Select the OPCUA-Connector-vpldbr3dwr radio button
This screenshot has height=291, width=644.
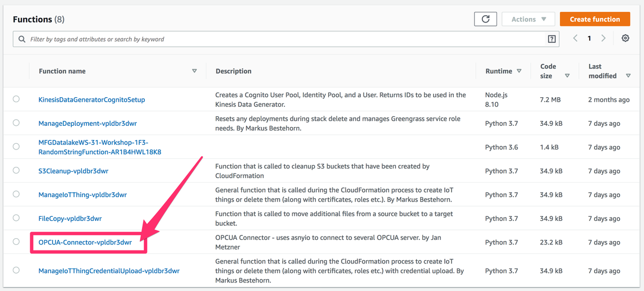16,242
